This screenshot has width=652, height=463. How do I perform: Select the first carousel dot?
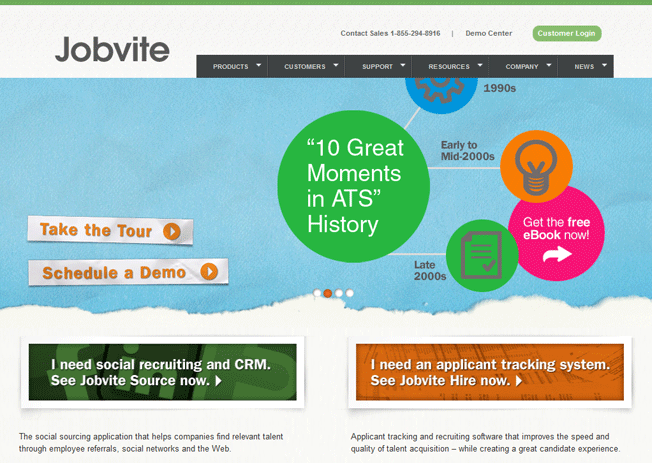317,293
